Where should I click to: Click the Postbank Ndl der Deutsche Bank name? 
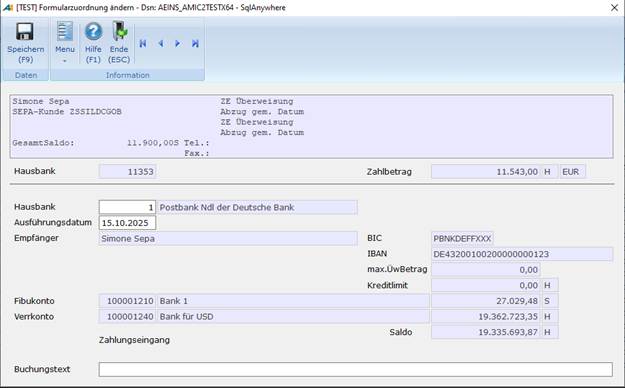[x=257, y=207]
